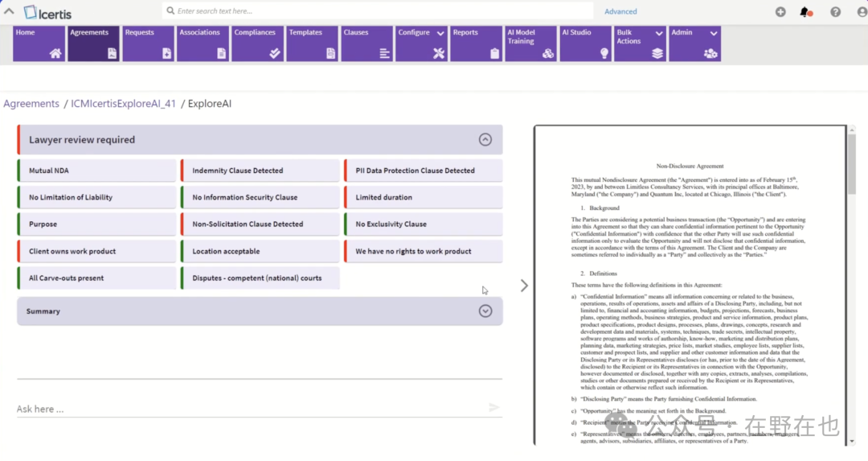Viewport: 868px width, 461px height.
Task: Open the Reports tile
Action: pyautogui.click(x=476, y=43)
